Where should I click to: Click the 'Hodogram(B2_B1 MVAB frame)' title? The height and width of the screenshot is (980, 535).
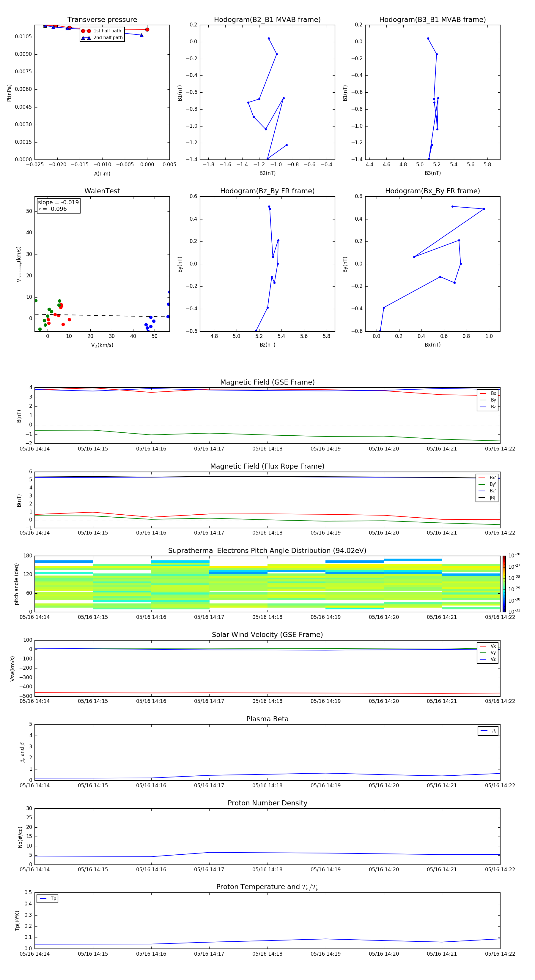(x=267, y=20)
